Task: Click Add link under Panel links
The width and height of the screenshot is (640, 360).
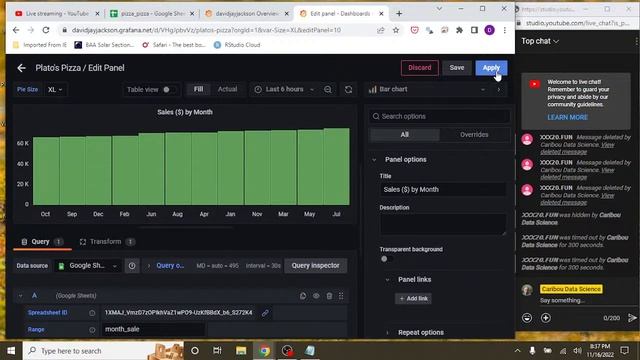Action: (x=413, y=298)
